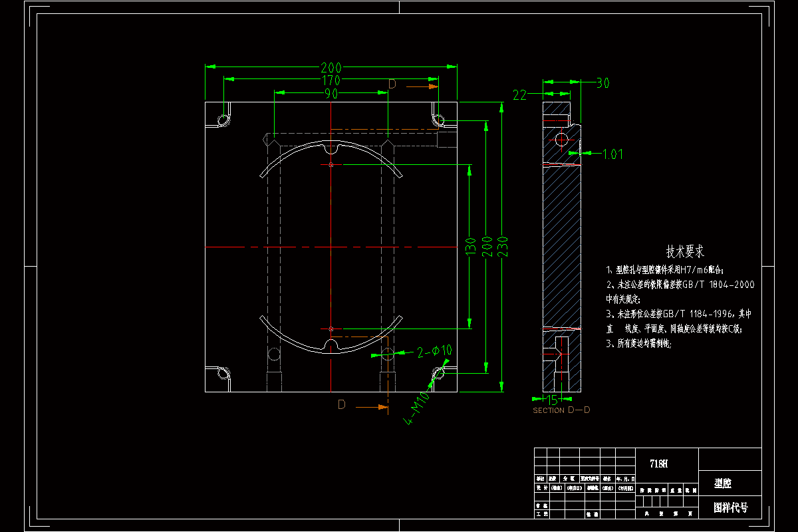Click the 重量 title block cell
Image resolution: width=798 pixels, height=532 pixels.
tap(676, 491)
